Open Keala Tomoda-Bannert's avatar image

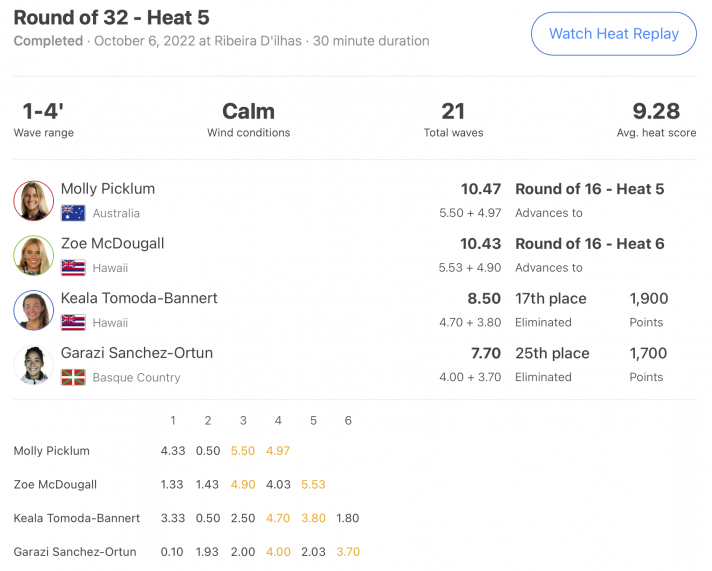pos(34,310)
